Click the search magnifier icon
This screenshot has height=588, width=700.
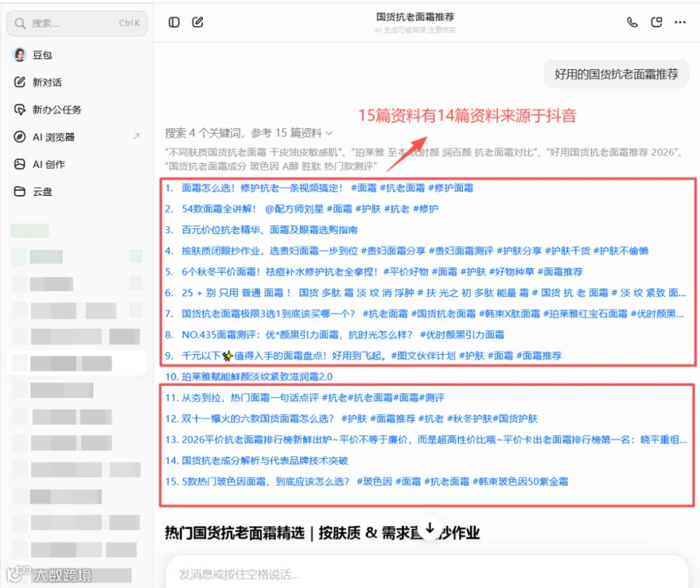point(19,23)
